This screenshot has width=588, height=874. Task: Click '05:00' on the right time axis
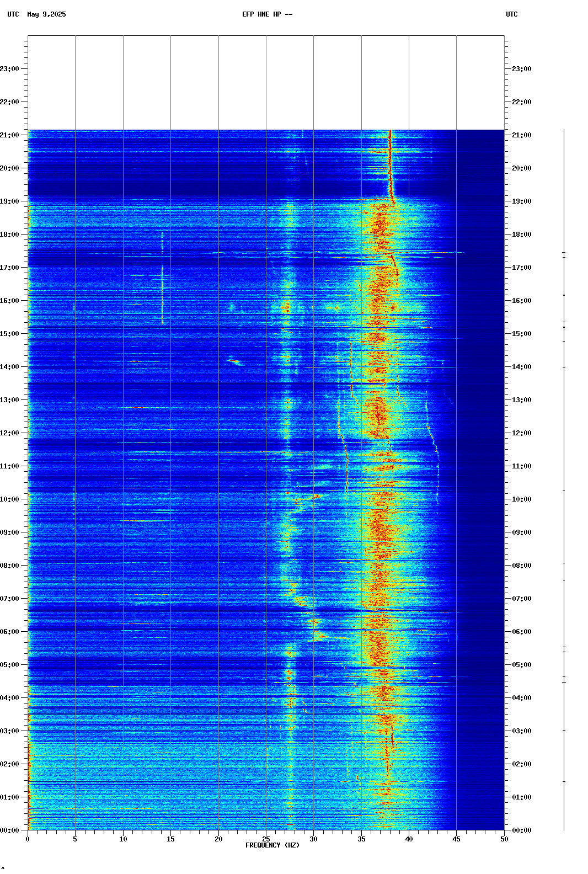522,665
